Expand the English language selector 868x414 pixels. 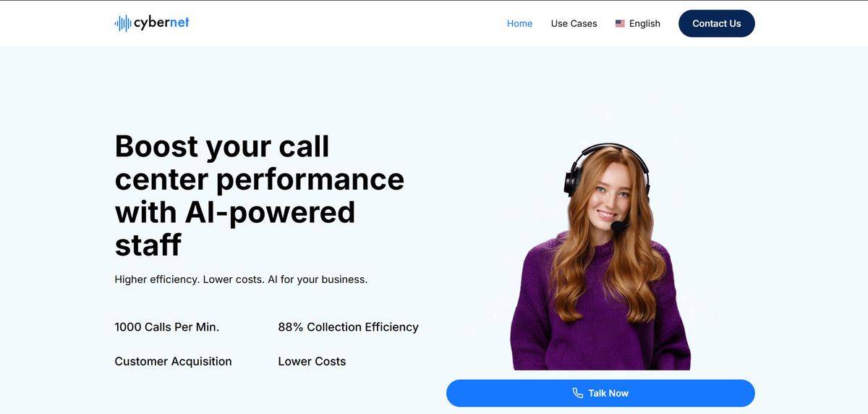click(637, 23)
